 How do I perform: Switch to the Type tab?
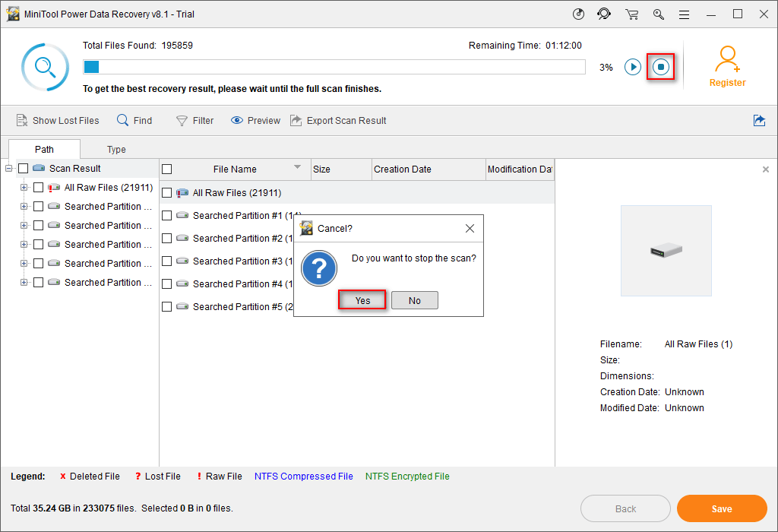[116, 150]
